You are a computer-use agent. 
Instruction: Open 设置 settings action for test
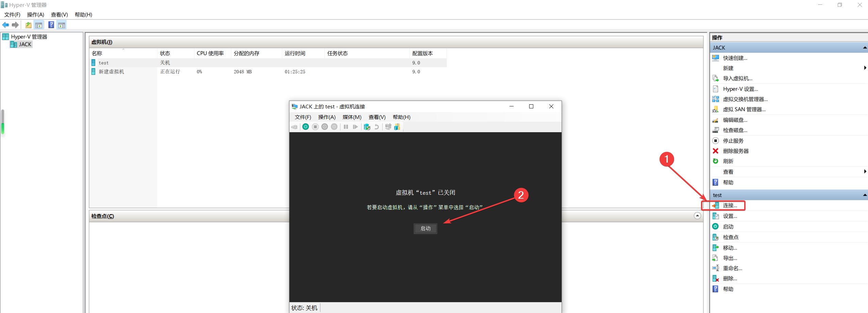pyautogui.click(x=730, y=216)
